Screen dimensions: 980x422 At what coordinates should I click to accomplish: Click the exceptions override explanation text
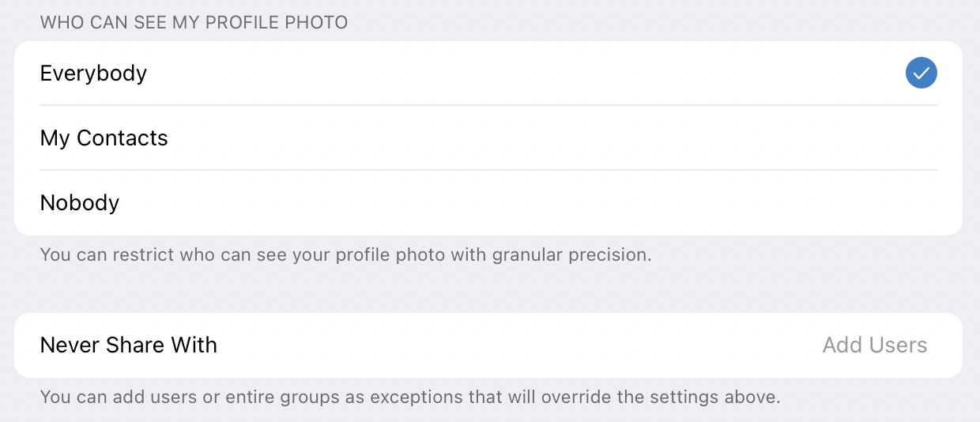pos(410,397)
